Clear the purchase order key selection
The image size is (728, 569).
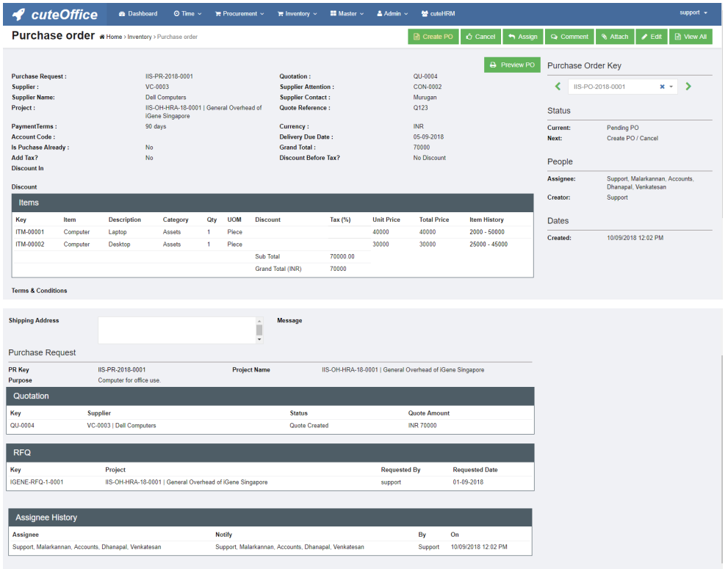tap(662, 87)
